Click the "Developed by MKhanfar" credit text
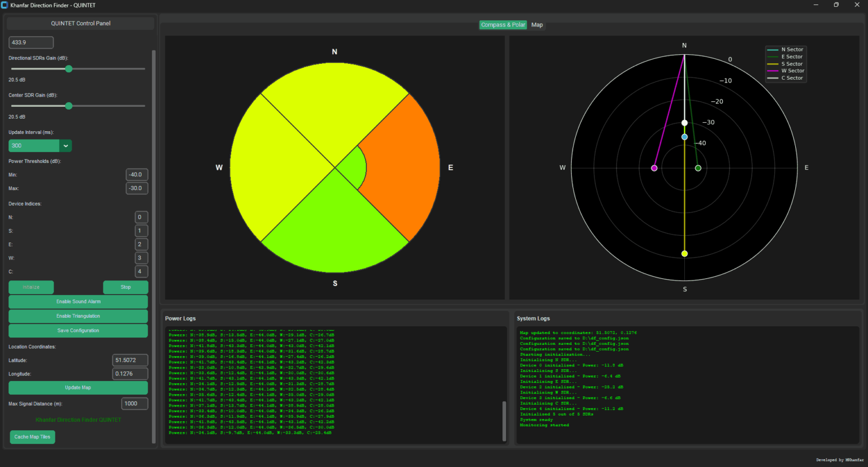The width and height of the screenshot is (868, 467). (840, 460)
